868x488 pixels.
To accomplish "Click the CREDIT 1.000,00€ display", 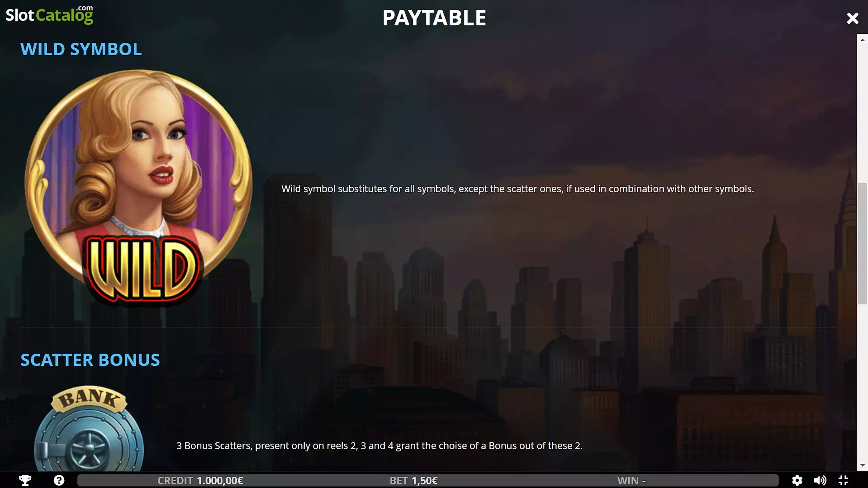I will [x=200, y=480].
